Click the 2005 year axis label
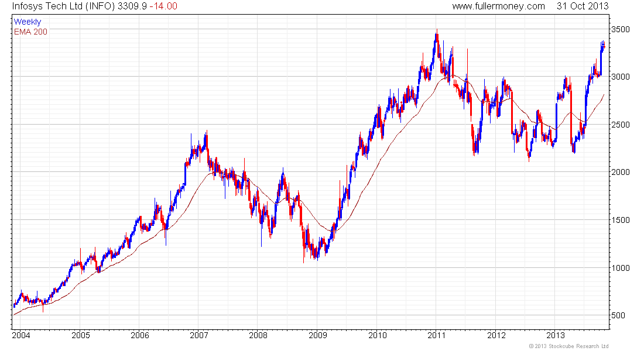644x351 pixels. point(81,335)
